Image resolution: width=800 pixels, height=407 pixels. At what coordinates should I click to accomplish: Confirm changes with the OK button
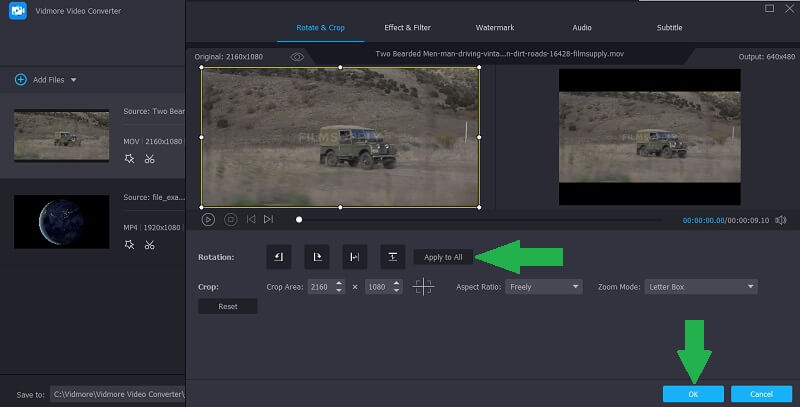point(693,394)
